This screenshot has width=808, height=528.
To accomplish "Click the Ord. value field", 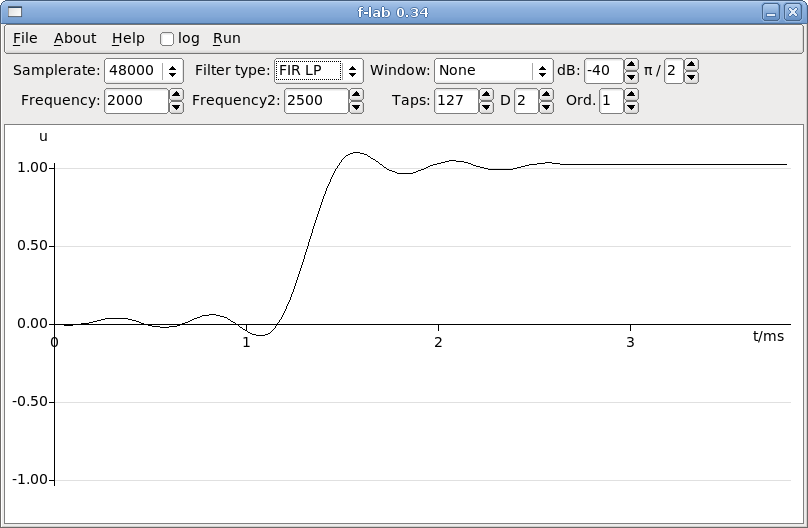I will pos(611,100).
